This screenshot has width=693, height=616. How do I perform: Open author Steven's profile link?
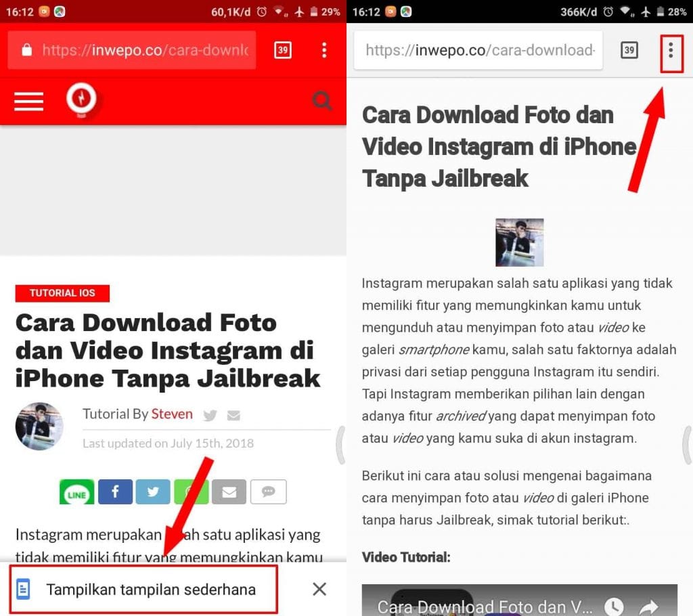click(x=172, y=414)
